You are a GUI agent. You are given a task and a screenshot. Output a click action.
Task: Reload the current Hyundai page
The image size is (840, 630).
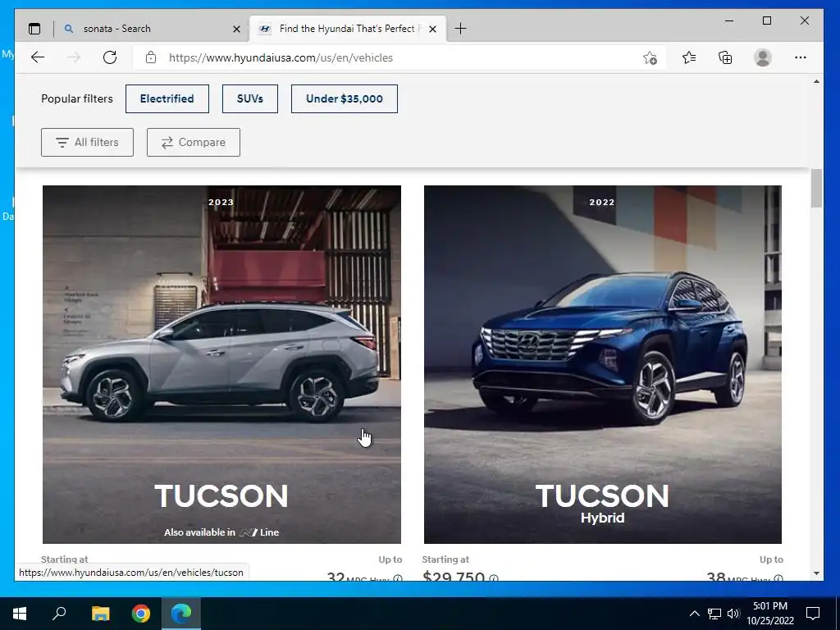tap(110, 57)
